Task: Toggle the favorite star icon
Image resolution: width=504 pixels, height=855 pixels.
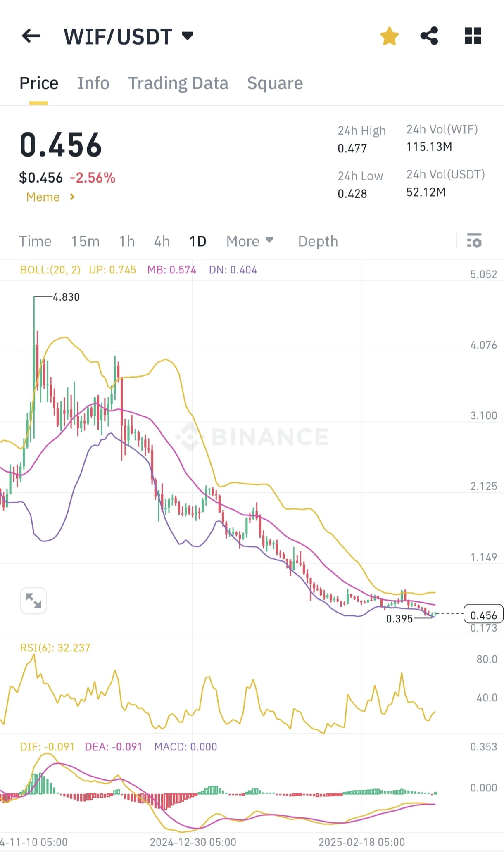Action: tap(389, 36)
